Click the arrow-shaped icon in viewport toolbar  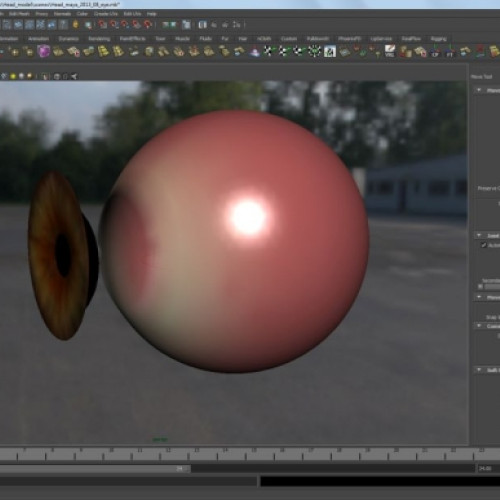[x=74, y=76]
